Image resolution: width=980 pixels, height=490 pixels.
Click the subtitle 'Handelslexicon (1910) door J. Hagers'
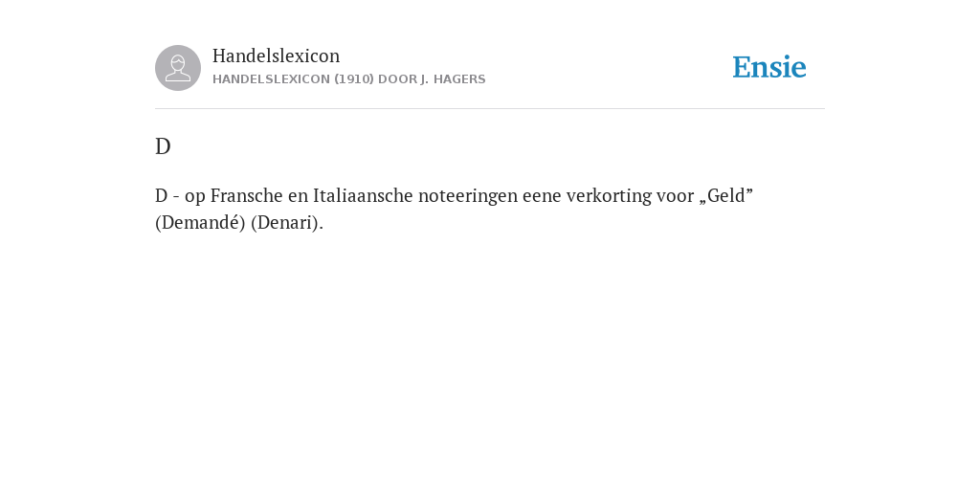pos(348,79)
